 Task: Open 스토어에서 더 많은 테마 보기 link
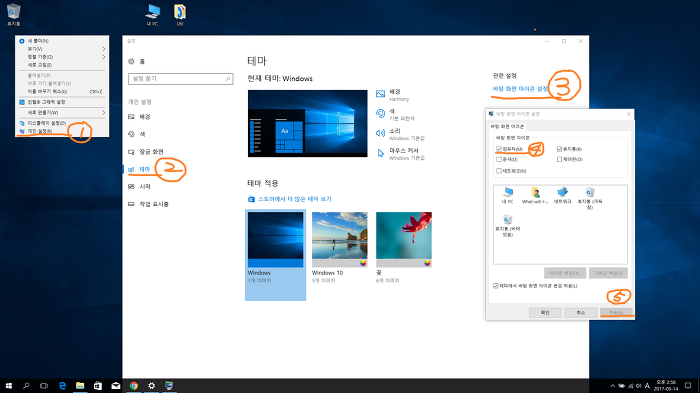coord(295,199)
